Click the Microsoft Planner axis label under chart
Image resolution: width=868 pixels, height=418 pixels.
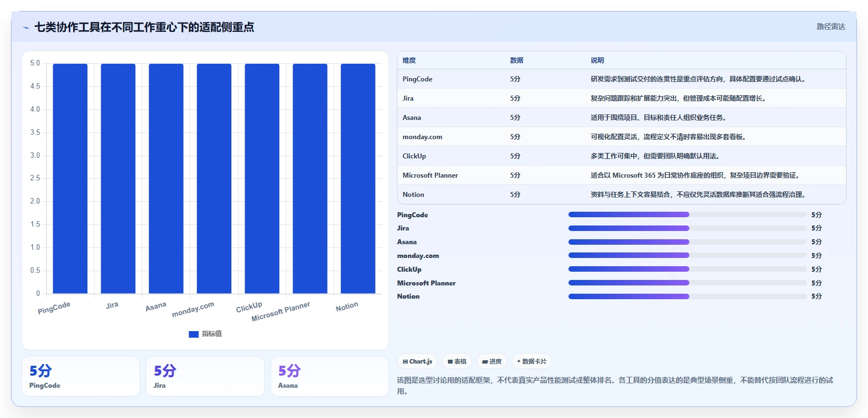coord(281,311)
